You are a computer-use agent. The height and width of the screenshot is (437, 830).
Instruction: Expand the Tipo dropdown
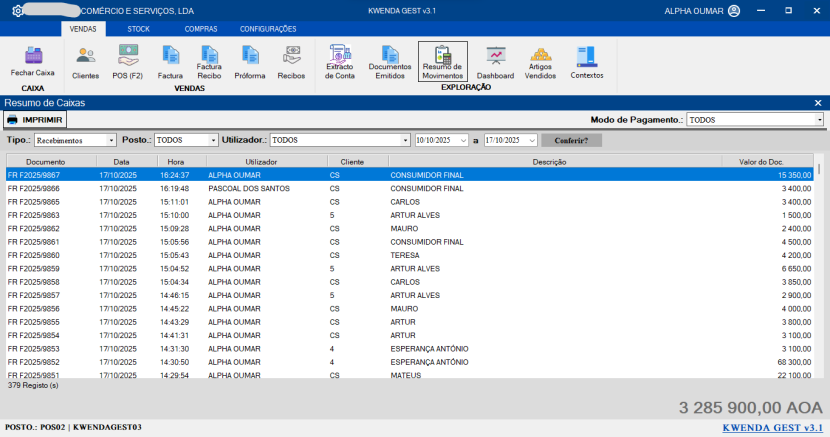tap(112, 141)
